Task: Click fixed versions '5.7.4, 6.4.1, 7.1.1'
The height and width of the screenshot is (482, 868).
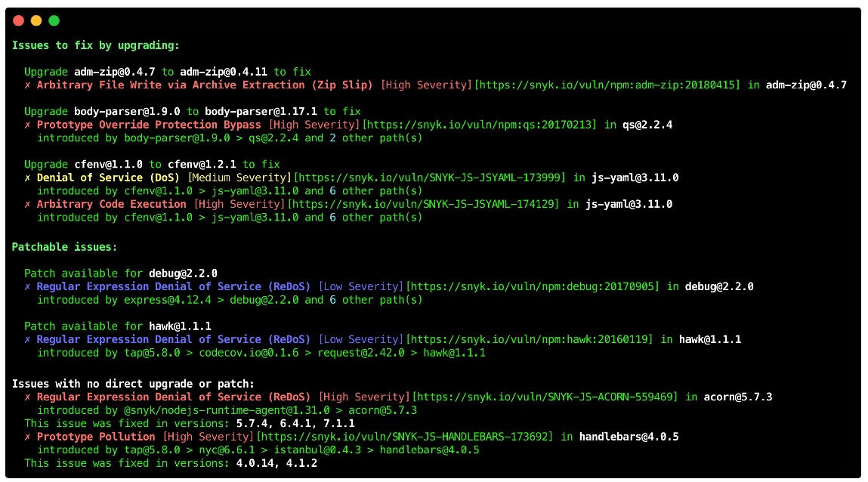Action: coord(295,424)
